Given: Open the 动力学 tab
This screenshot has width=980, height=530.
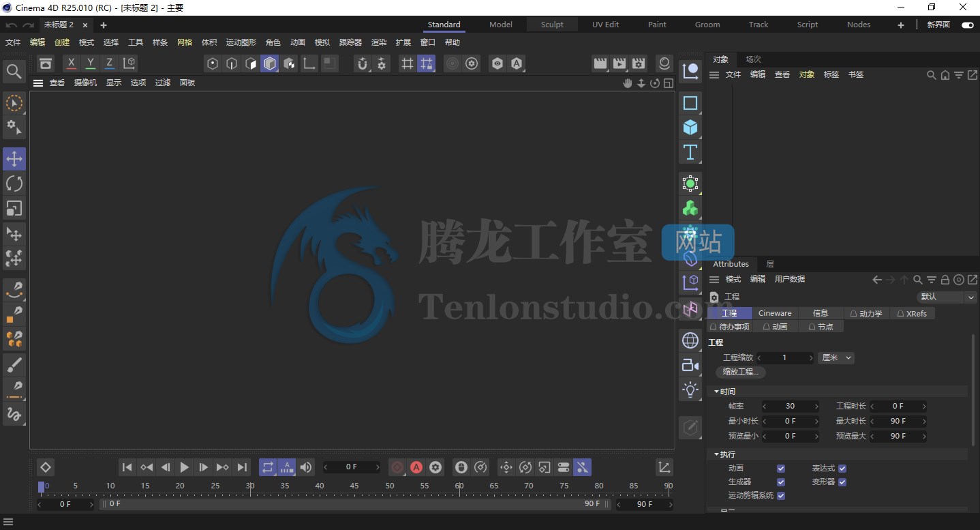Looking at the screenshot, I should (x=866, y=313).
